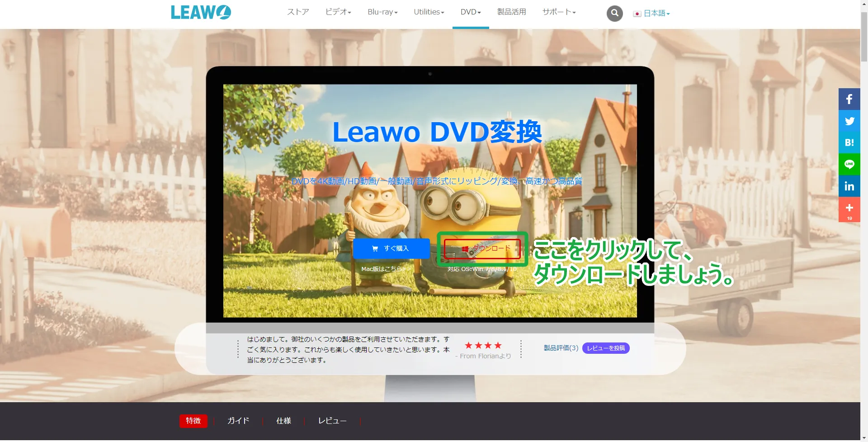Viewport: 868px width, 442px height.
Task: Open more share options plus icon
Action: coord(849,209)
